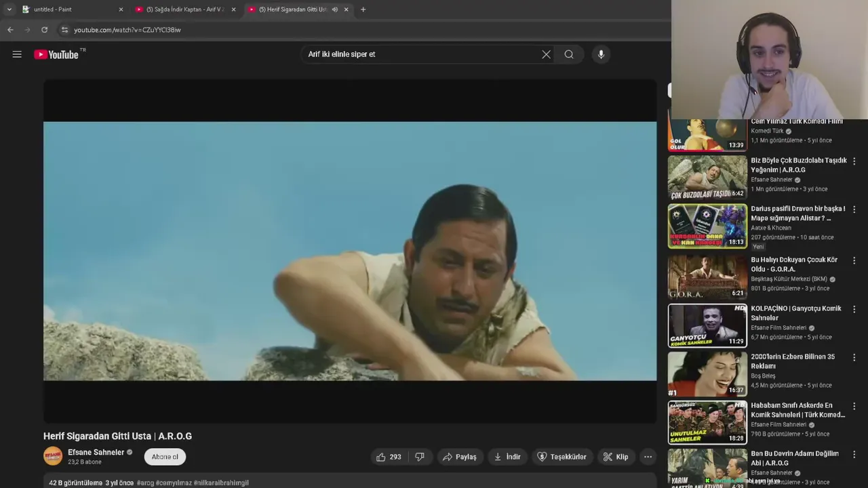Close the untitled - Paint tab
The height and width of the screenshot is (488, 868).
(121, 9)
